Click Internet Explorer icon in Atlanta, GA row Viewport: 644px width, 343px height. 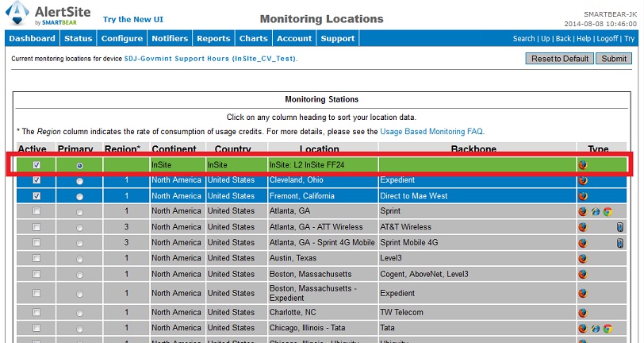(595, 211)
